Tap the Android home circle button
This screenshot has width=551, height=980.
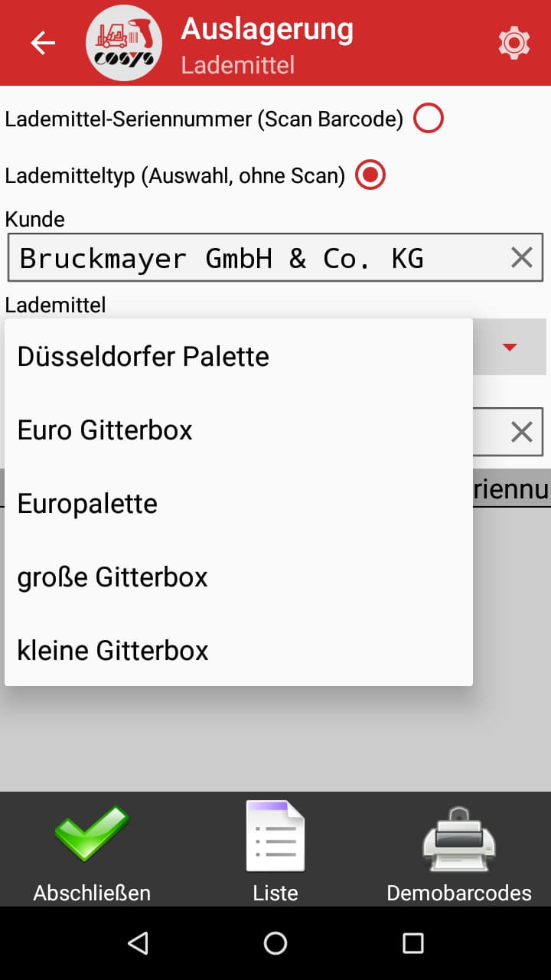point(275,942)
